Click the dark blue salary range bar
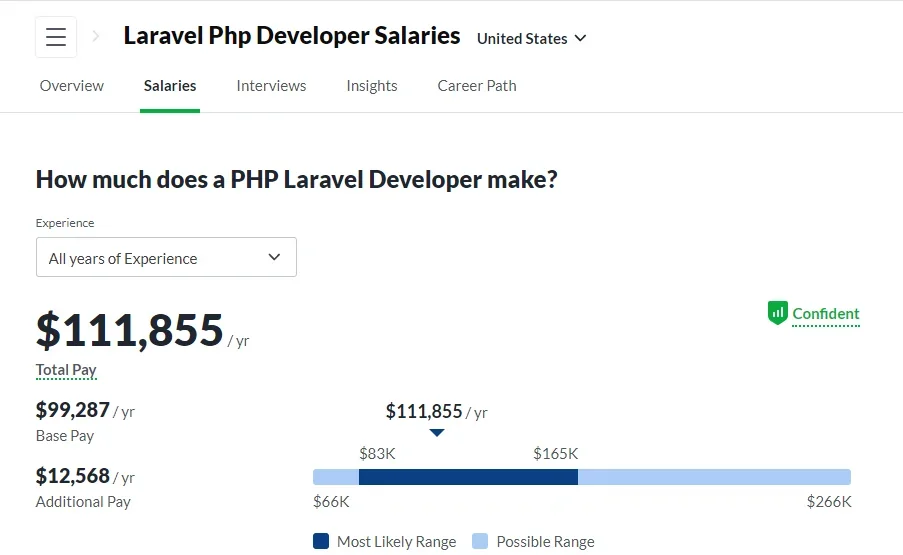 (x=468, y=477)
